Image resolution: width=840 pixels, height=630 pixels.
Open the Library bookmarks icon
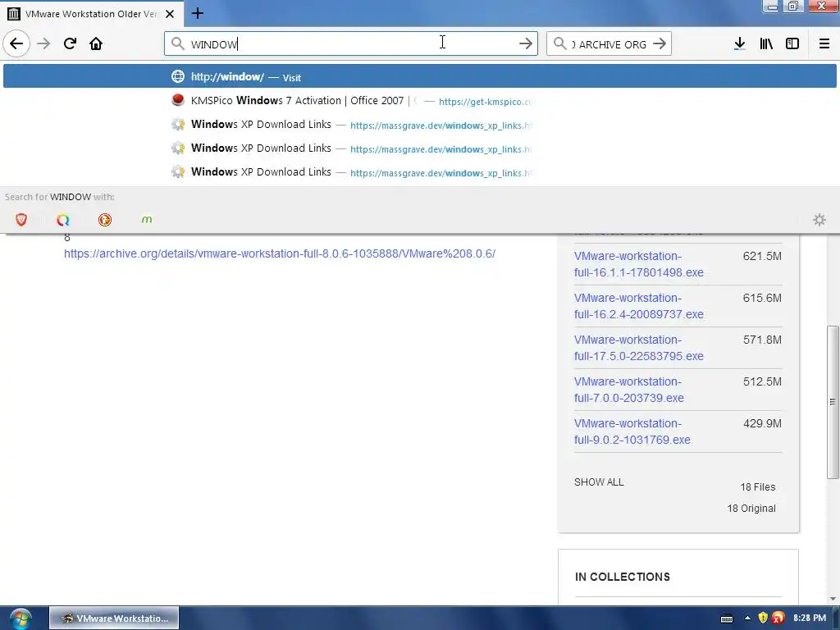point(766,44)
